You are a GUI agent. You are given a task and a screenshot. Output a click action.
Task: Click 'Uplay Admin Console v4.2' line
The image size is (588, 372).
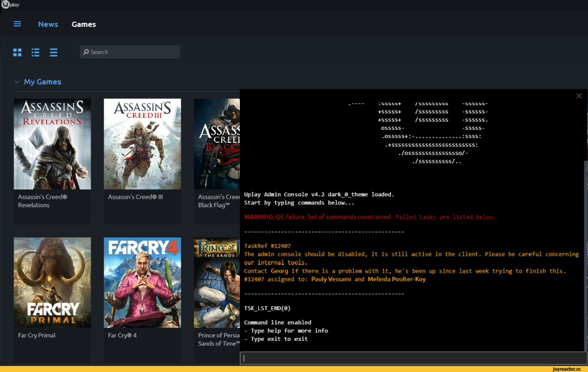tap(319, 195)
